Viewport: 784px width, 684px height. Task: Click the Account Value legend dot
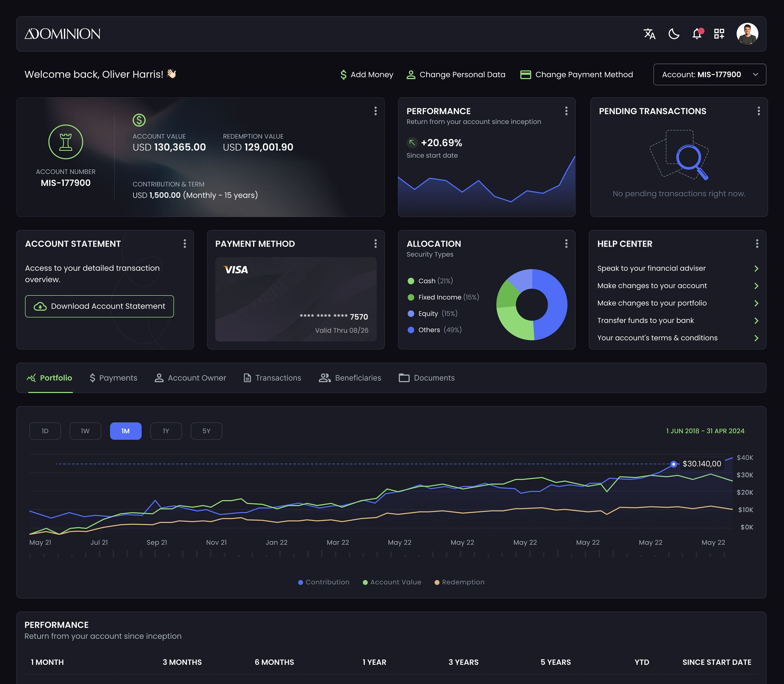click(x=365, y=583)
